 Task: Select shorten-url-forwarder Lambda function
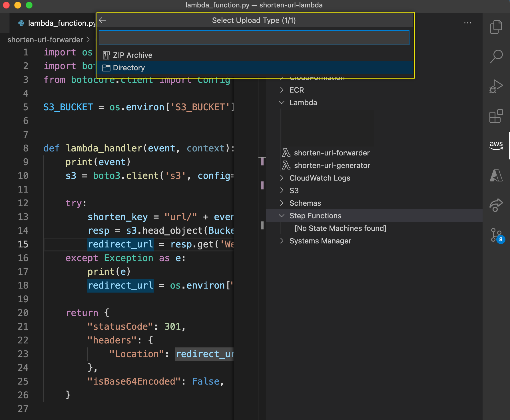332,153
